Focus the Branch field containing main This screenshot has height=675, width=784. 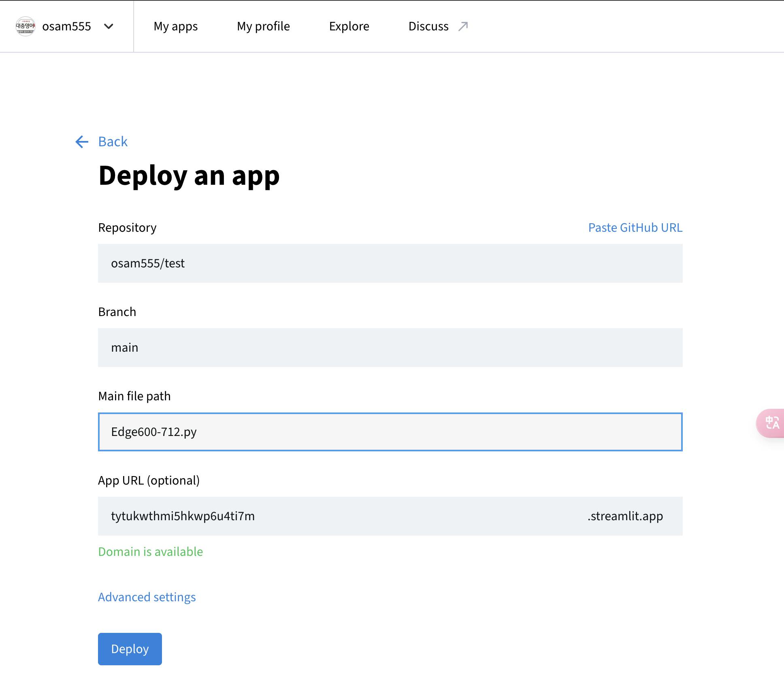(x=390, y=348)
